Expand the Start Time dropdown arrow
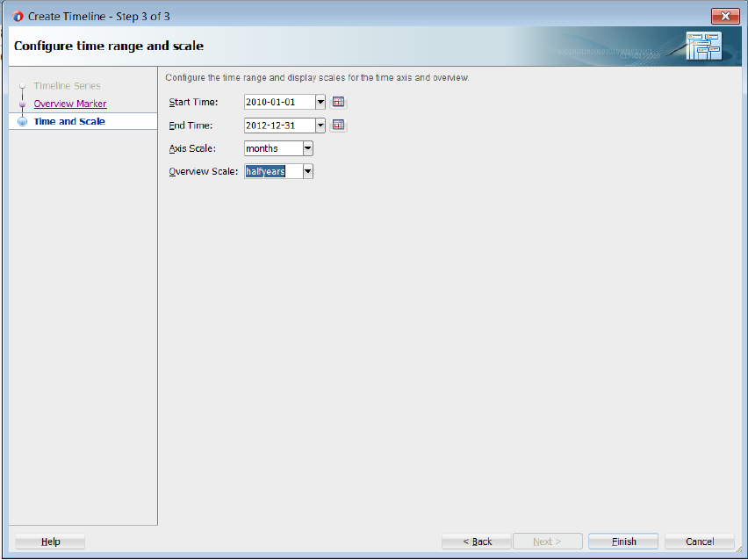The image size is (748, 560). (320, 102)
